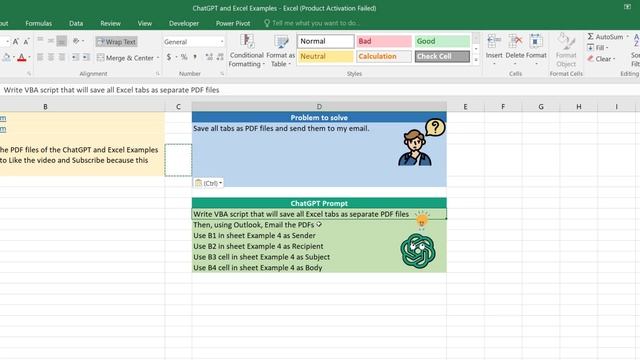Click the Clear eraser icon
The height and width of the screenshot is (360, 640).
pos(591,59)
